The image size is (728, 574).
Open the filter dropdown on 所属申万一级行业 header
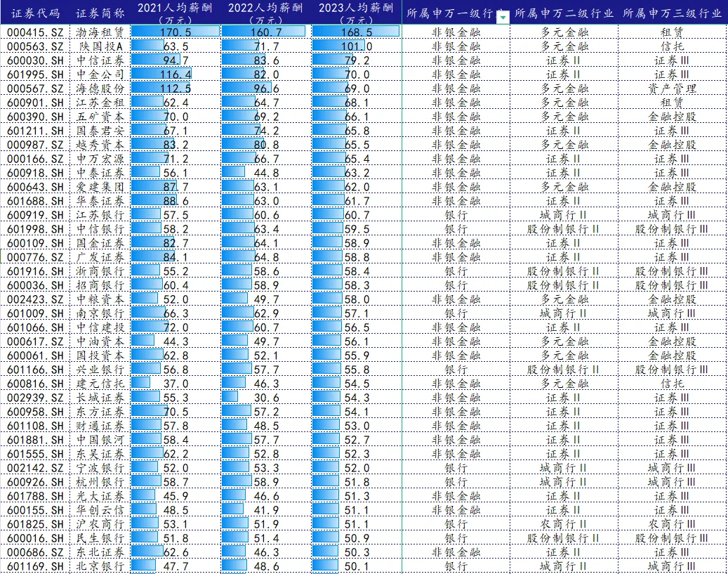click(x=503, y=18)
